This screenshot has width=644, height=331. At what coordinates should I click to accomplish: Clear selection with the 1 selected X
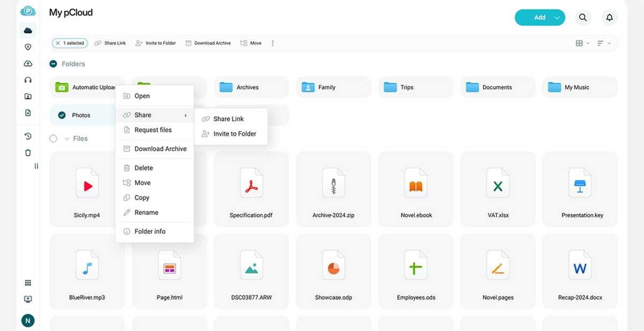[x=57, y=43]
